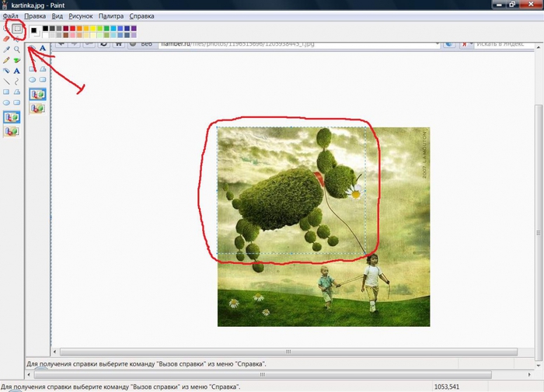
Task: Click the bottom status bar help text
Action: [120, 387]
